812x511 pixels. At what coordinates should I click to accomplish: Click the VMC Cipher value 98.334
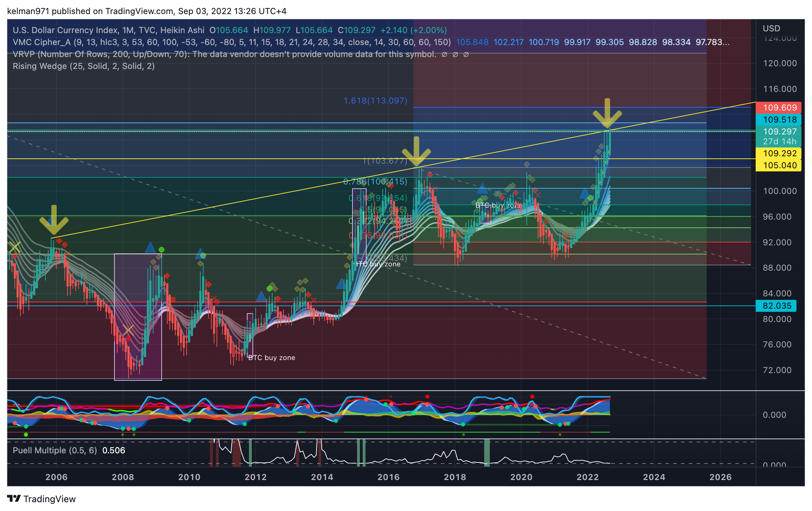[x=676, y=42]
